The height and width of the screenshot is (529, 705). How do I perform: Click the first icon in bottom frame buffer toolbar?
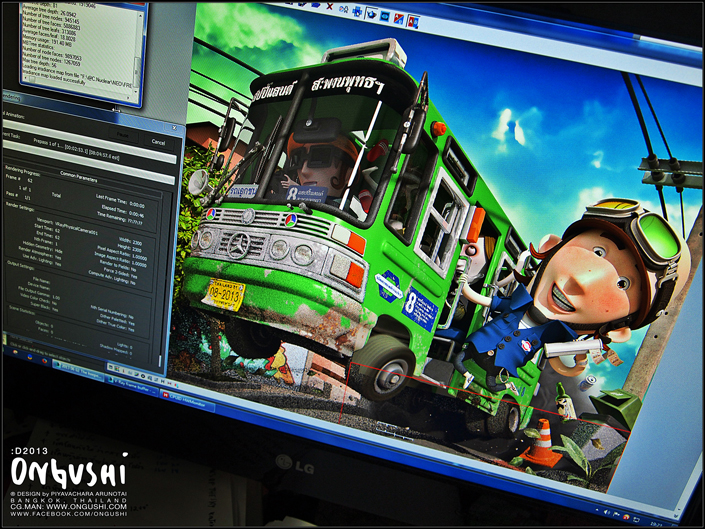(x=110, y=367)
